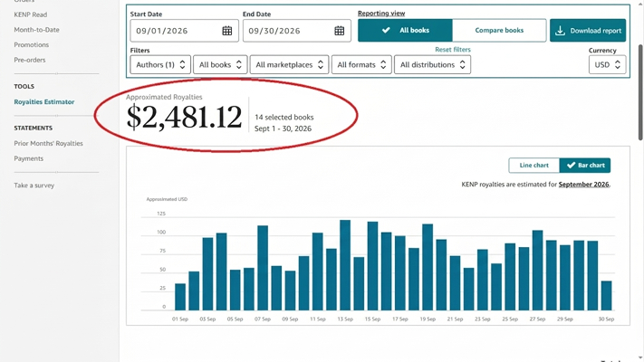Click the 'Sept 1 - 30, 2026' text

(283, 129)
